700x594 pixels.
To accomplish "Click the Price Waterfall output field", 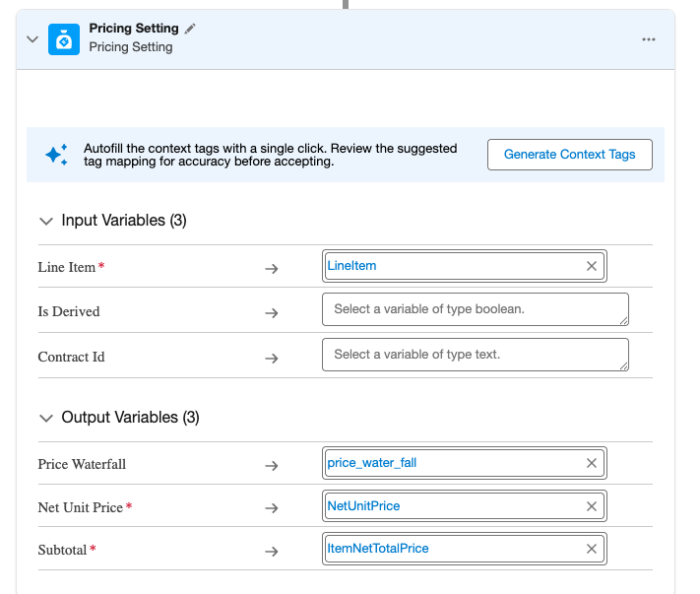I will tap(453, 463).
